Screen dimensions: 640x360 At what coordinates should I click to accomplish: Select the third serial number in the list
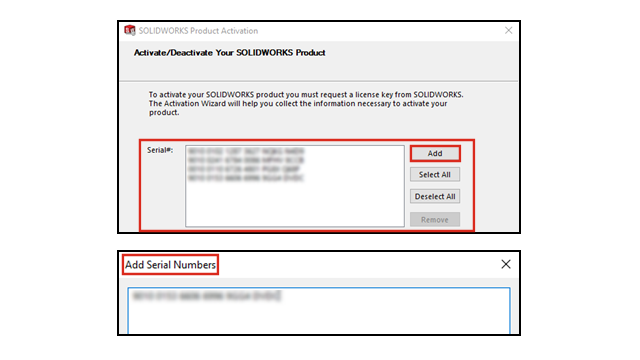(x=244, y=169)
